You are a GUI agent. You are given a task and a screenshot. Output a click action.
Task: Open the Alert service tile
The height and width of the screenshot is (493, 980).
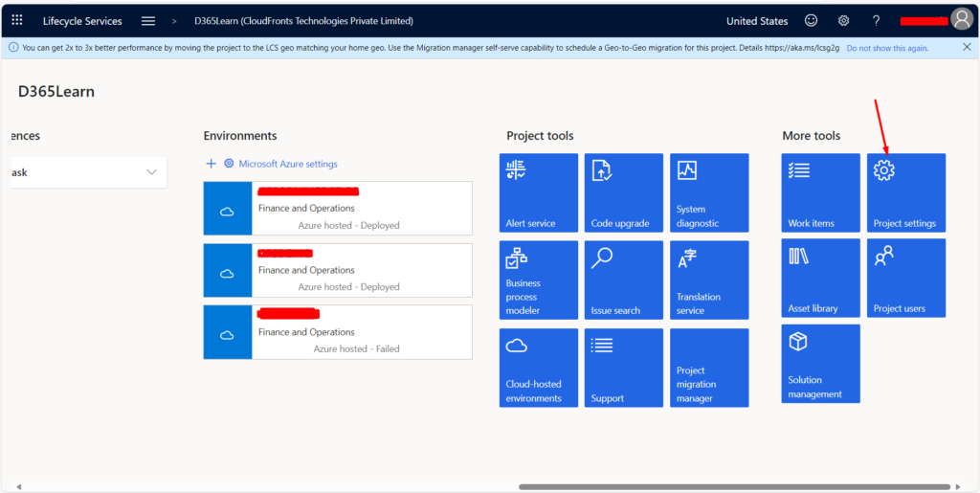coord(539,193)
